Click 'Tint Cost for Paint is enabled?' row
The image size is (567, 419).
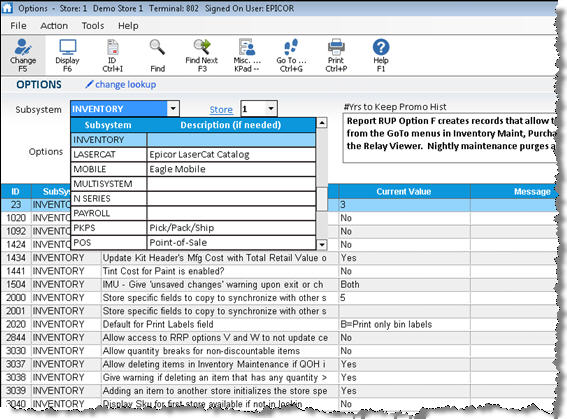coord(278,271)
